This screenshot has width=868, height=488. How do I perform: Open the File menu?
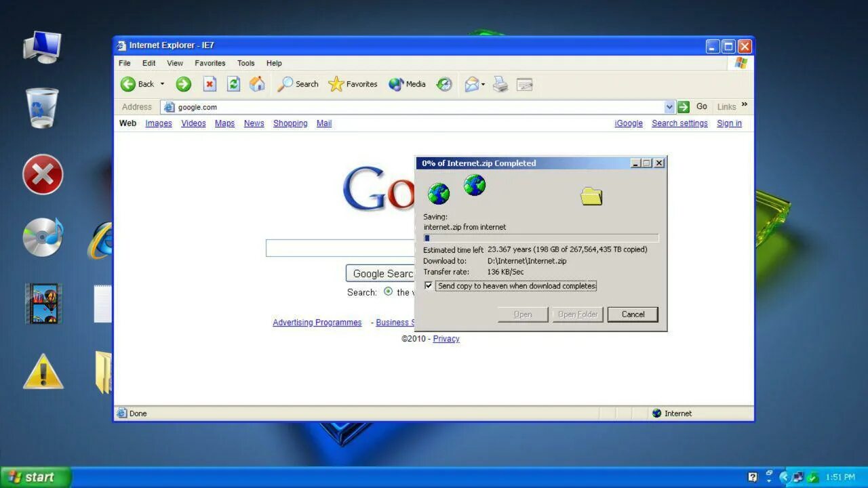(125, 63)
